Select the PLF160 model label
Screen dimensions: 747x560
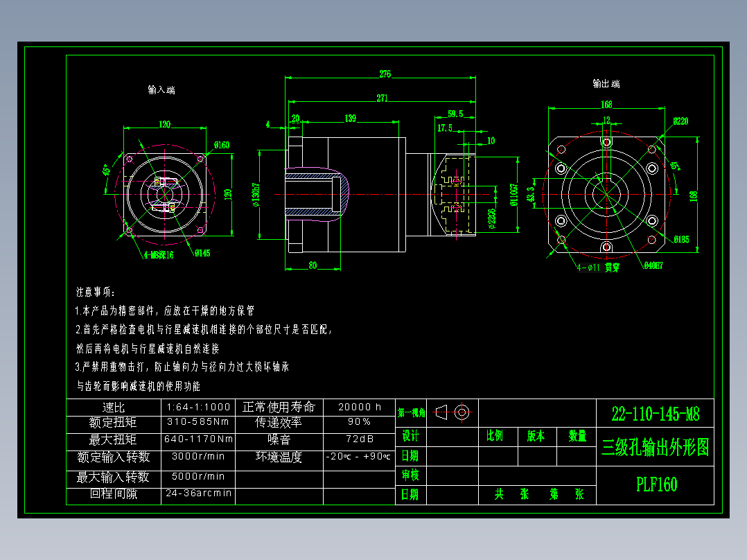point(656,484)
